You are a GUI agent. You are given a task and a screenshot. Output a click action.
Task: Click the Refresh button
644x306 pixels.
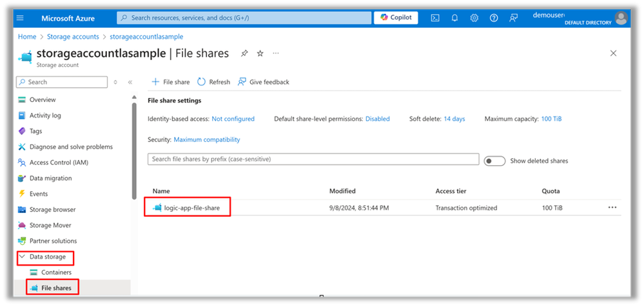click(213, 82)
